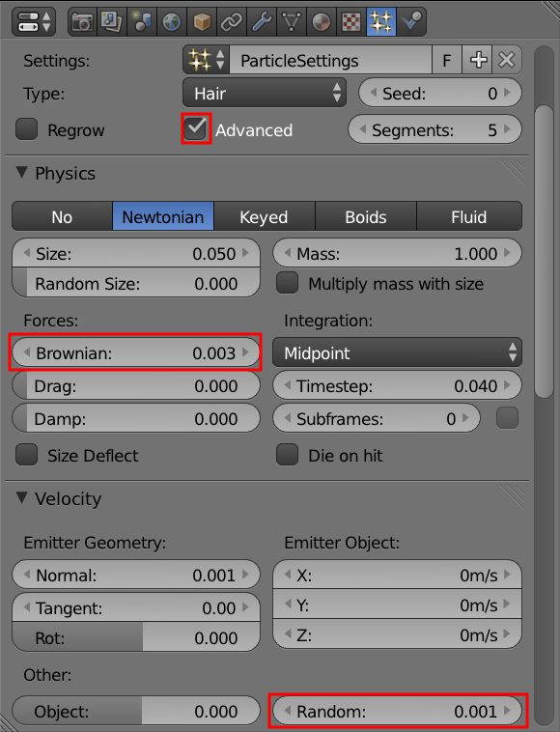The image size is (560, 732).
Task: Open the Midpoint integration dropdown
Action: tap(397, 352)
